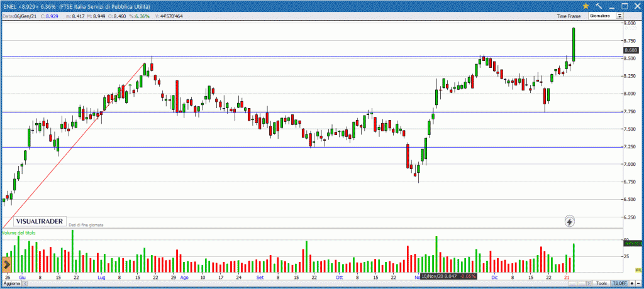
Task: Click the 7.750 price axis label
Action: pos(630,112)
